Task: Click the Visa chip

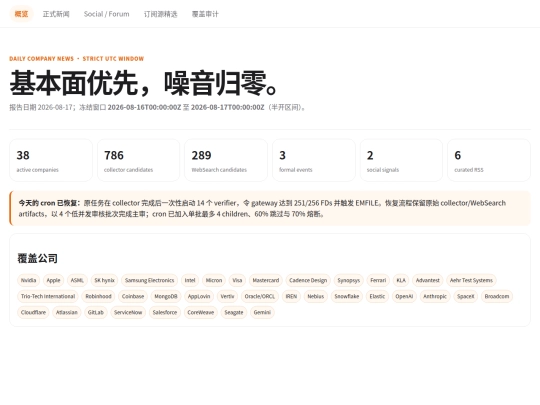Action: click(x=237, y=280)
